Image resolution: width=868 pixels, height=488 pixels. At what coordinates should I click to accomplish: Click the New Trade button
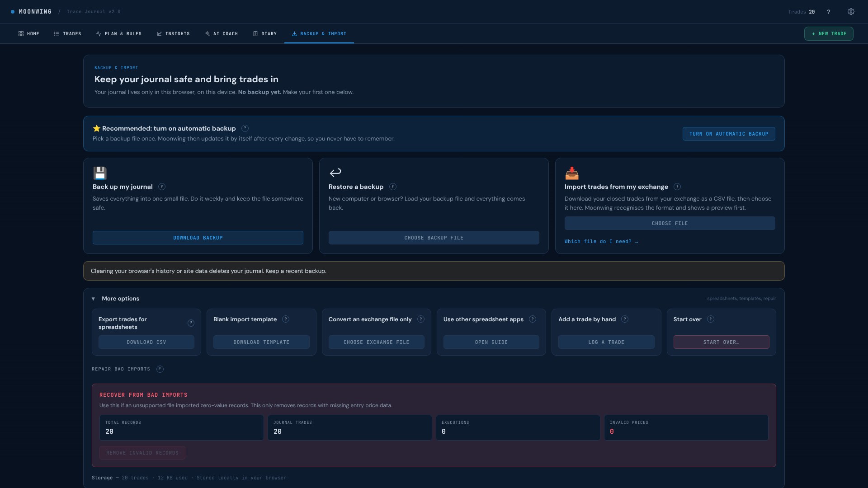[829, 34]
